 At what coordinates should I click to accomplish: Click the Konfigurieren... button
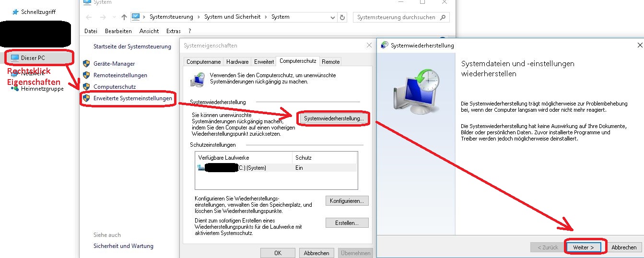347,201
